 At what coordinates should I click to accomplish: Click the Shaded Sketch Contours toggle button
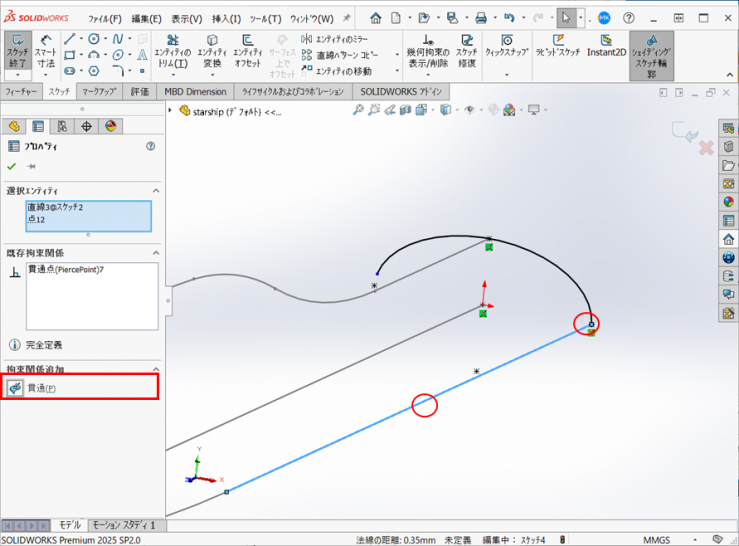click(x=651, y=56)
